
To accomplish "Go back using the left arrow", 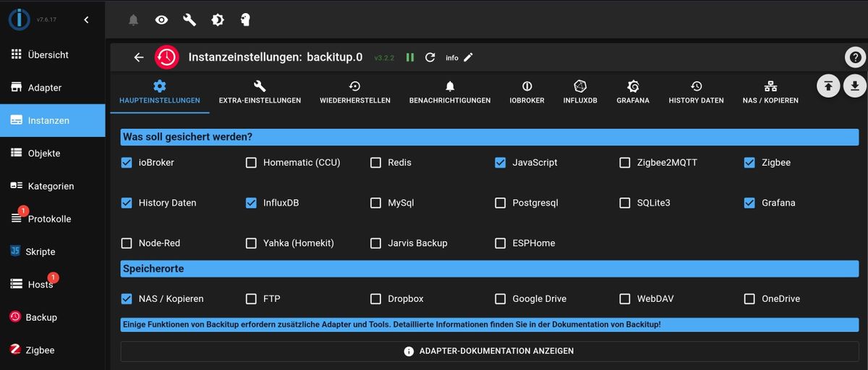I will [139, 57].
